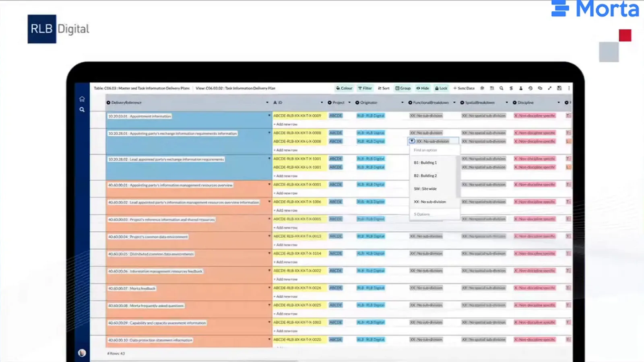Screen dimensions: 644x362
Task: Open the Colour toolbar option
Action: tap(344, 88)
